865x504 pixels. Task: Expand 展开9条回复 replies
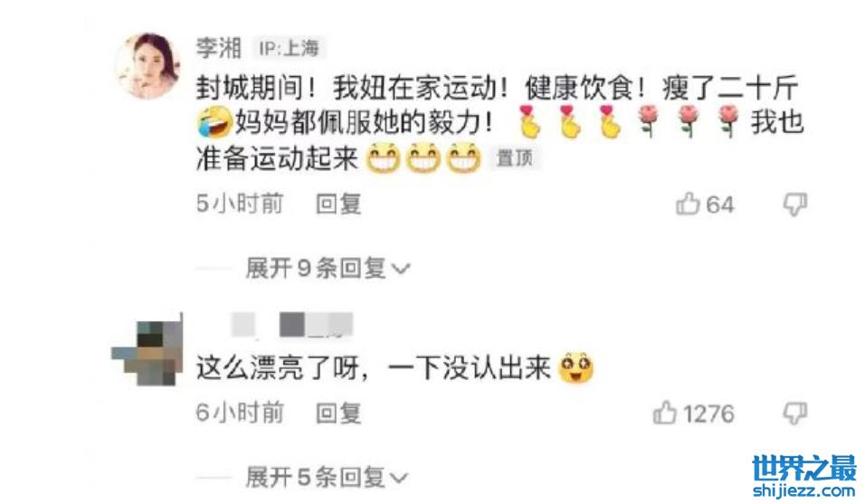point(328,269)
